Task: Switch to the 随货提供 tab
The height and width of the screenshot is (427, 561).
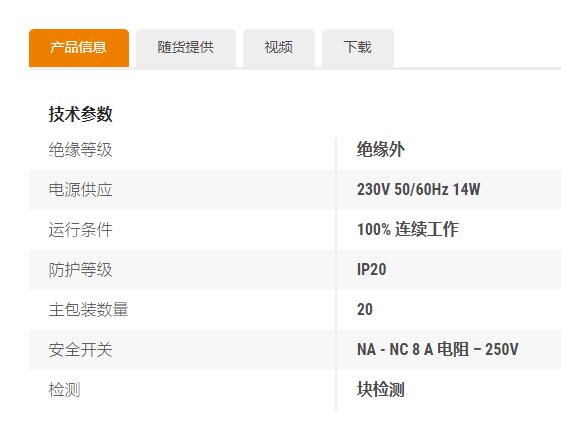Action: pos(186,48)
